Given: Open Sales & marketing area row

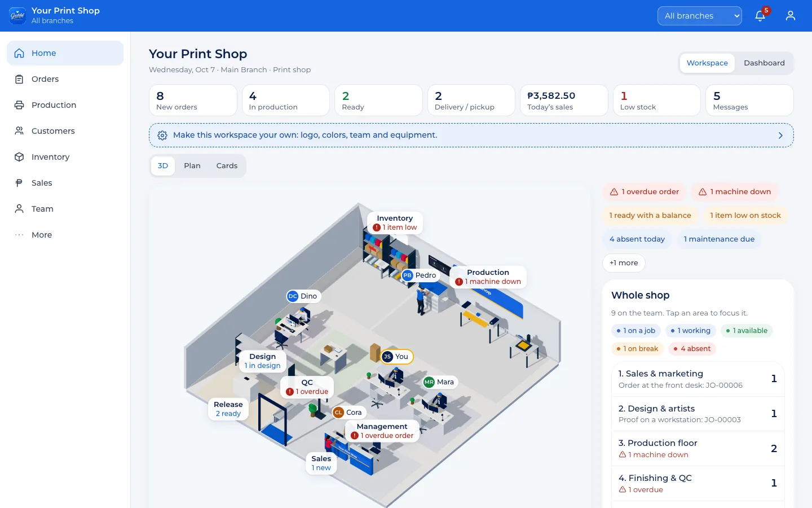Looking at the screenshot, I should click(x=698, y=379).
